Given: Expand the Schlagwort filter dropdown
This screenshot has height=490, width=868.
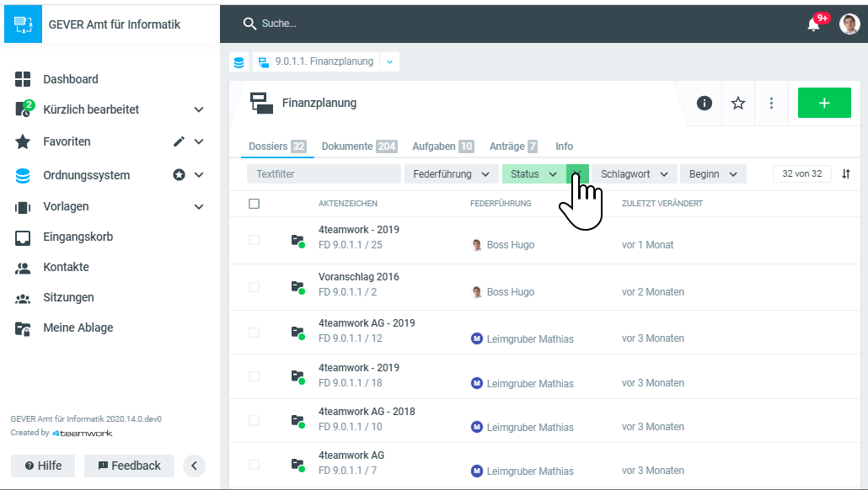Looking at the screenshot, I should (x=634, y=174).
